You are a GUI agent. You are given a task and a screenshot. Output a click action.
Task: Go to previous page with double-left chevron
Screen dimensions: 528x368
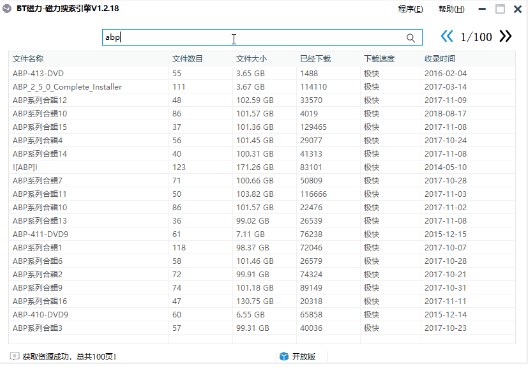pos(447,36)
